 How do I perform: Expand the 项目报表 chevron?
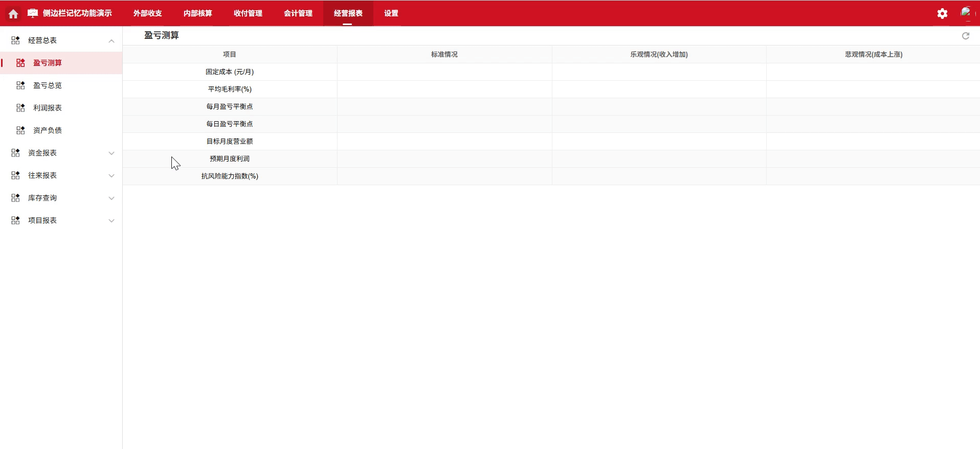[x=112, y=221]
